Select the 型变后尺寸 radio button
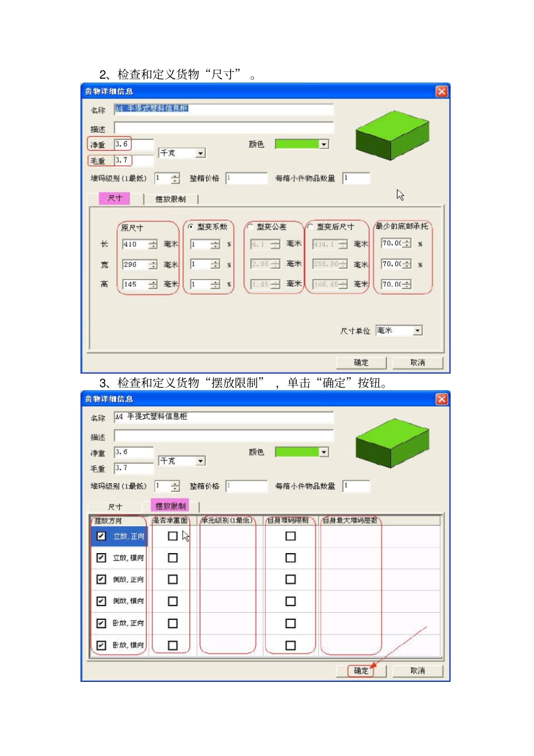The width and height of the screenshot is (534, 756). (x=310, y=227)
